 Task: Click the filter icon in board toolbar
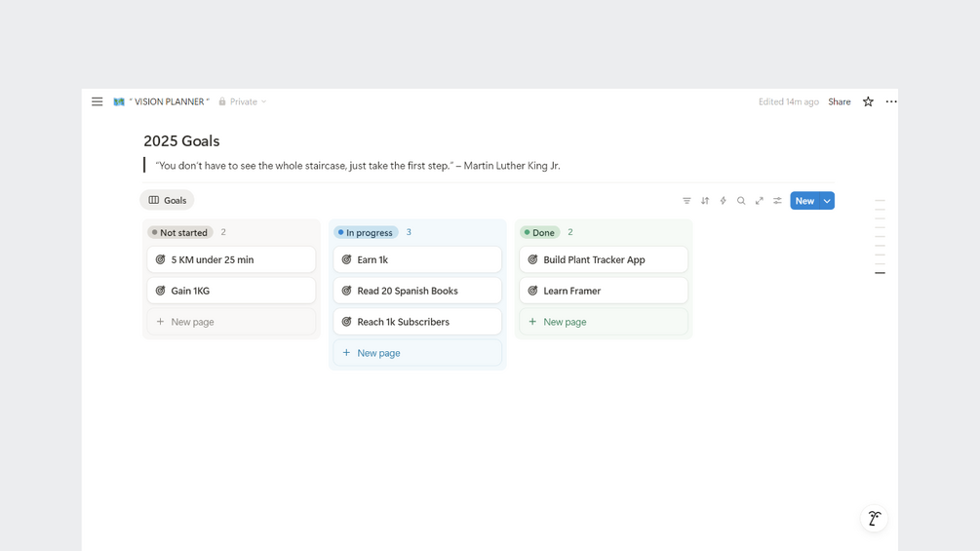coord(686,201)
